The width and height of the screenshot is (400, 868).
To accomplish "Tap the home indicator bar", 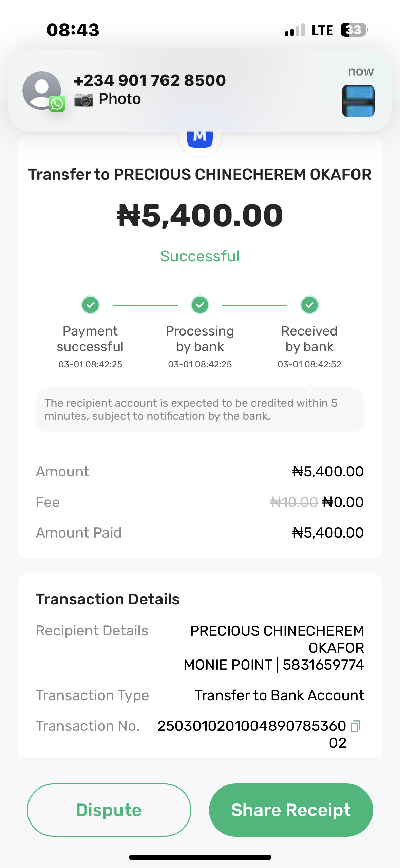I will coord(200,857).
